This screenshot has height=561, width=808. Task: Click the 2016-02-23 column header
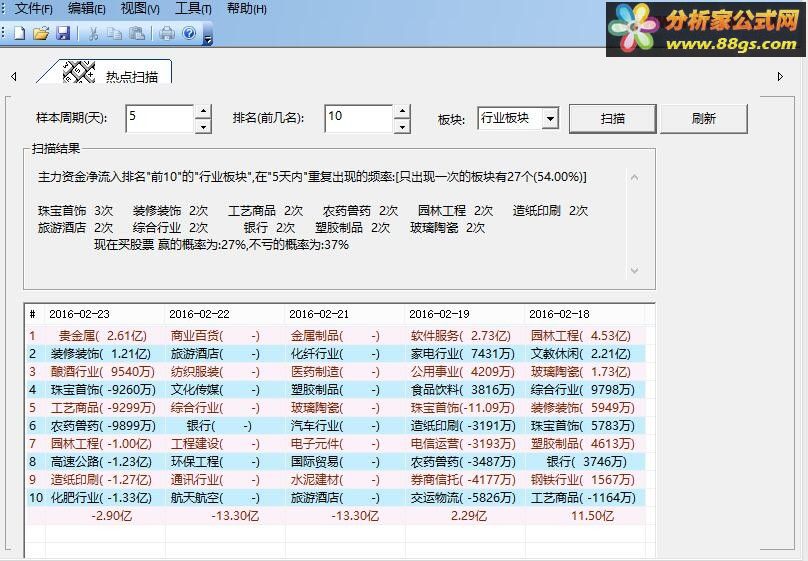coord(105,314)
